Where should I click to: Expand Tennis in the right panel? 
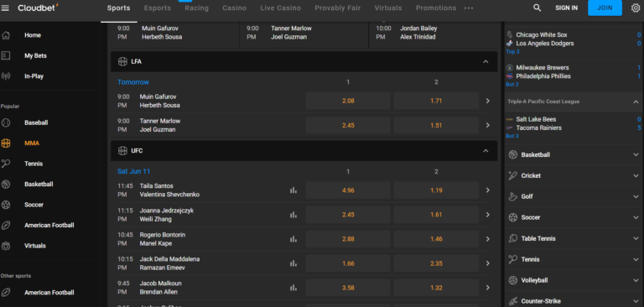pos(636,259)
